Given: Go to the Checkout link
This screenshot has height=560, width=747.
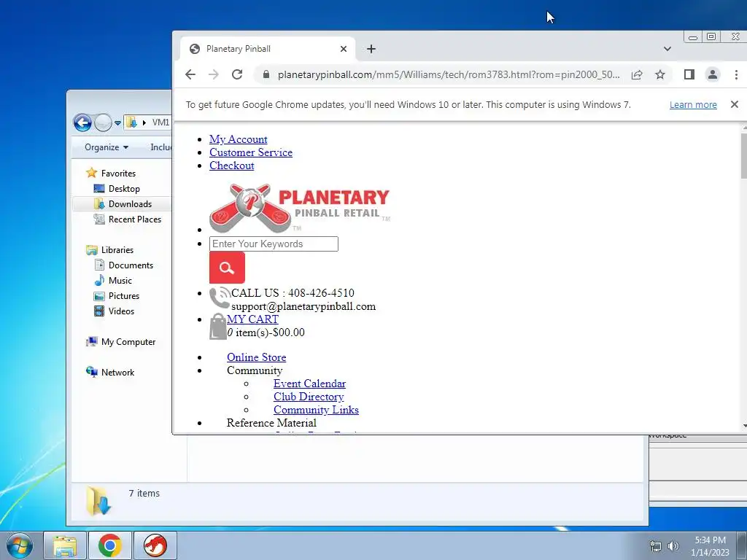Looking at the screenshot, I should [x=231, y=166].
